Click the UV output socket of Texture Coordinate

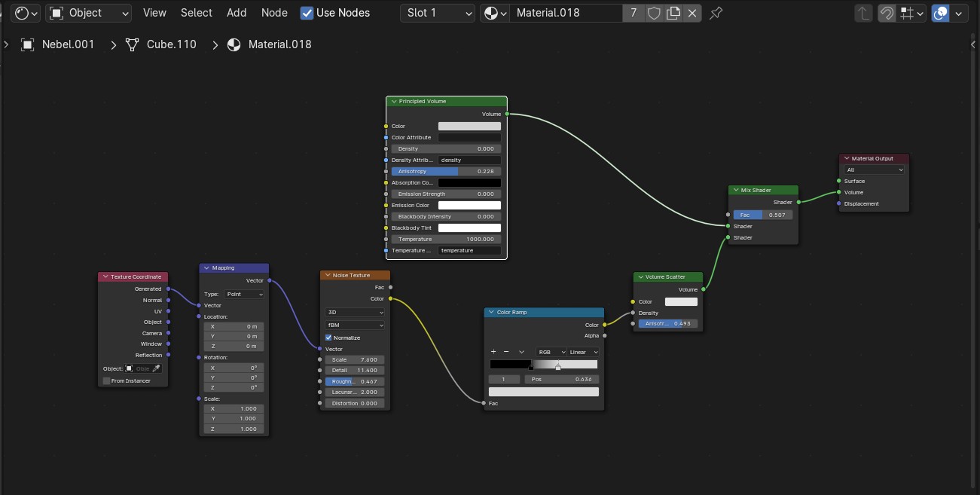168,310
